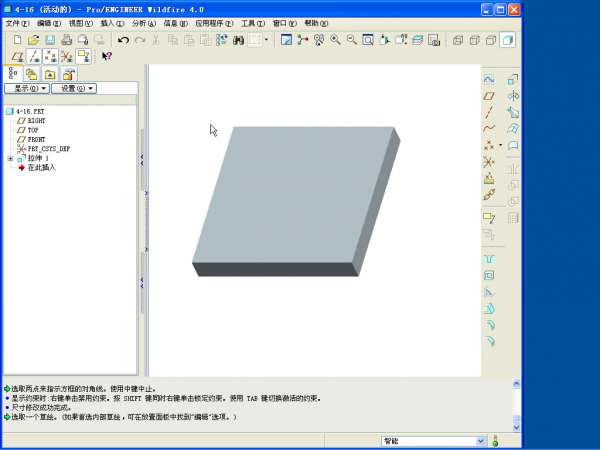Expand the 拉伸 1 feature node
600x450 pixels.
pyautogui.click(x=10, y=158)
